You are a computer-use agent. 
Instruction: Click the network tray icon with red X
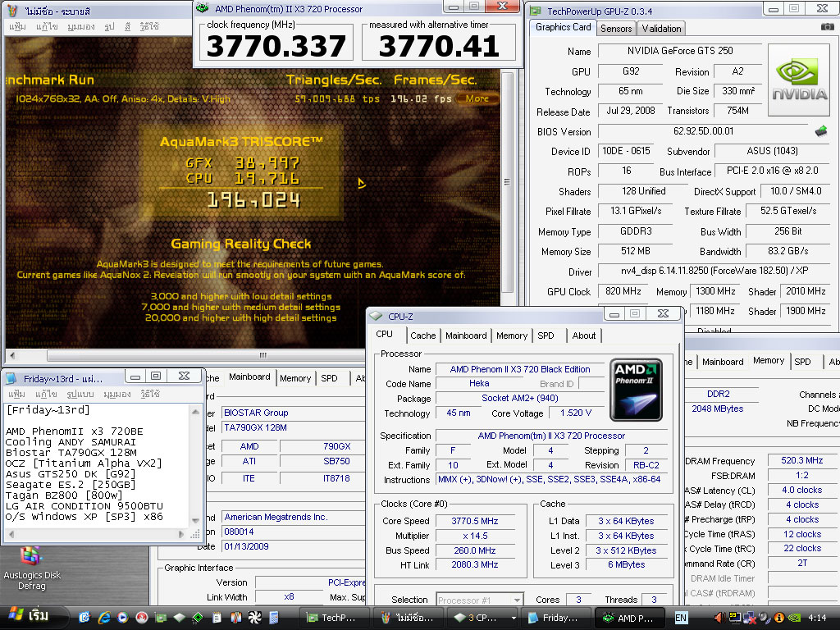tap(749, 618)
